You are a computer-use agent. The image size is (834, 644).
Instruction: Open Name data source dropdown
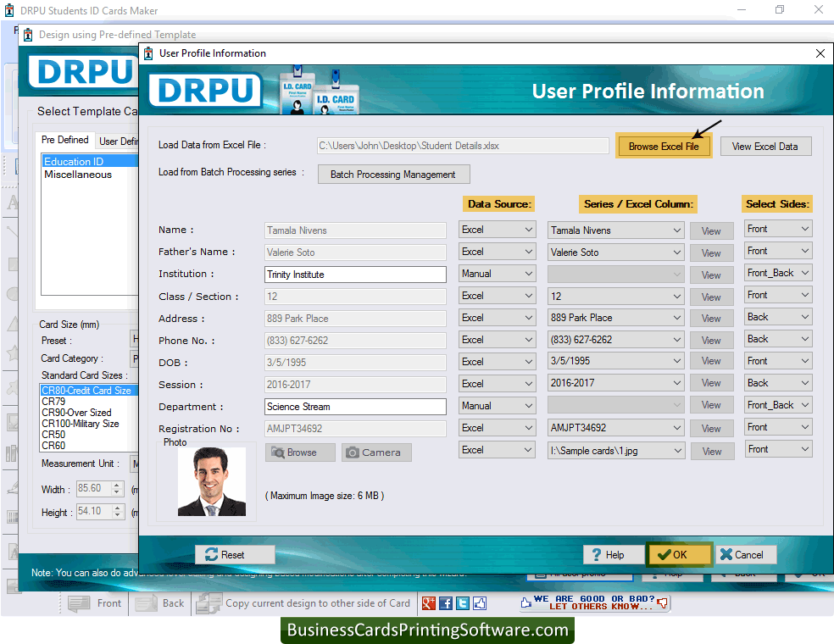[x=497, y=229]
